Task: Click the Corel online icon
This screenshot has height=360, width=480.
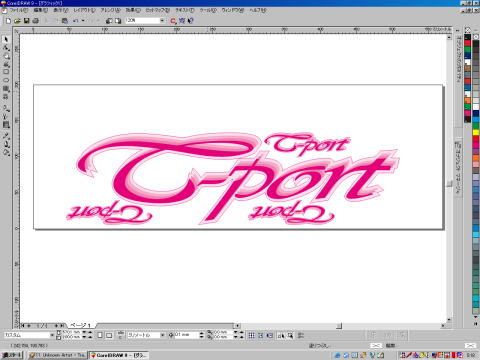Action: pos(182,21)
